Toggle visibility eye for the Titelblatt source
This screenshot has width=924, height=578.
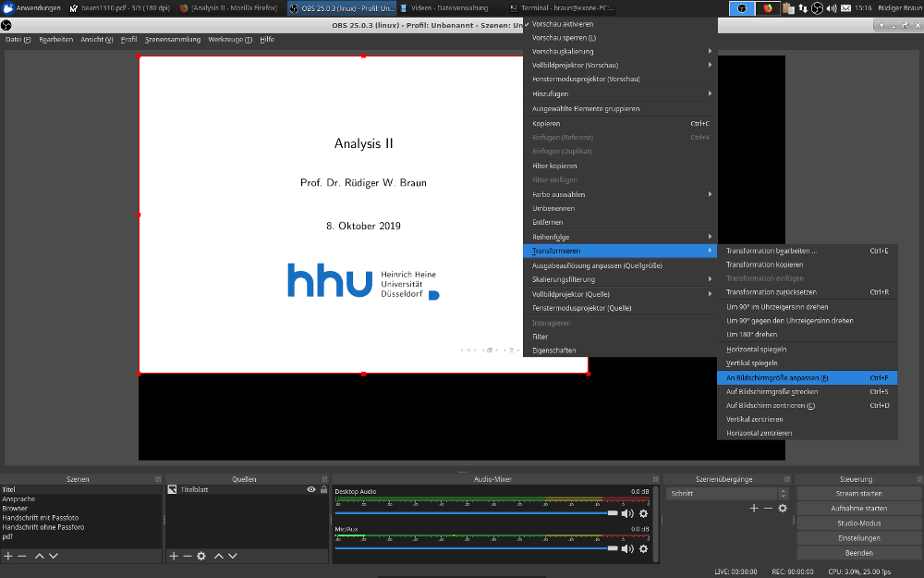click(x=311, y=489)
